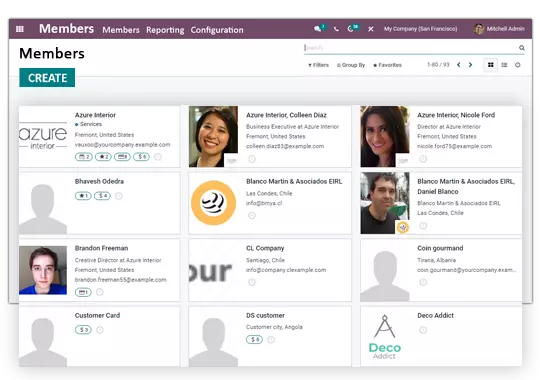The image size is (540, 380).
Task: Click DS customer card title
Action: (265, 316)
